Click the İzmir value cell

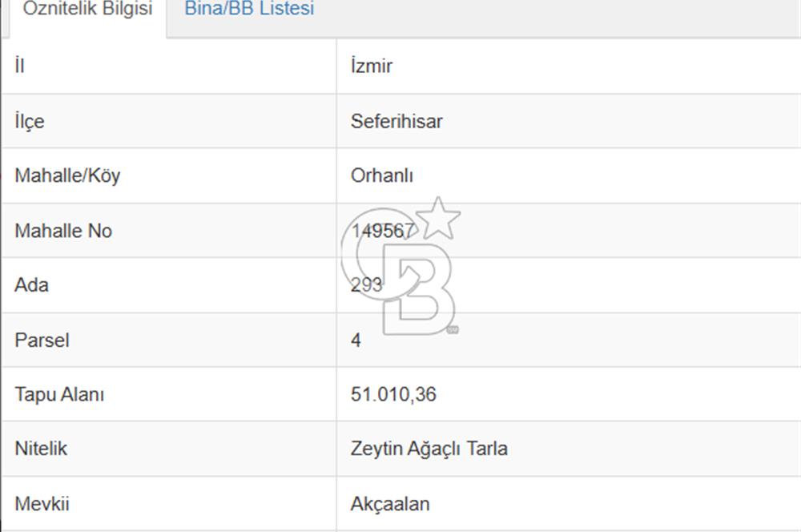tap(372, 66)
